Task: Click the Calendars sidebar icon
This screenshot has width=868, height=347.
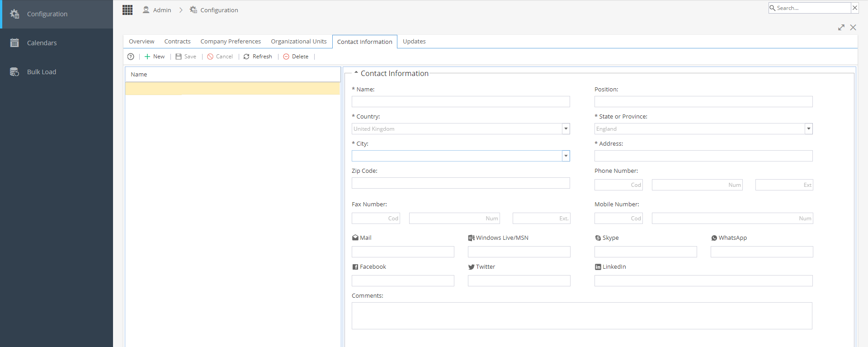Action: point(14,43)
